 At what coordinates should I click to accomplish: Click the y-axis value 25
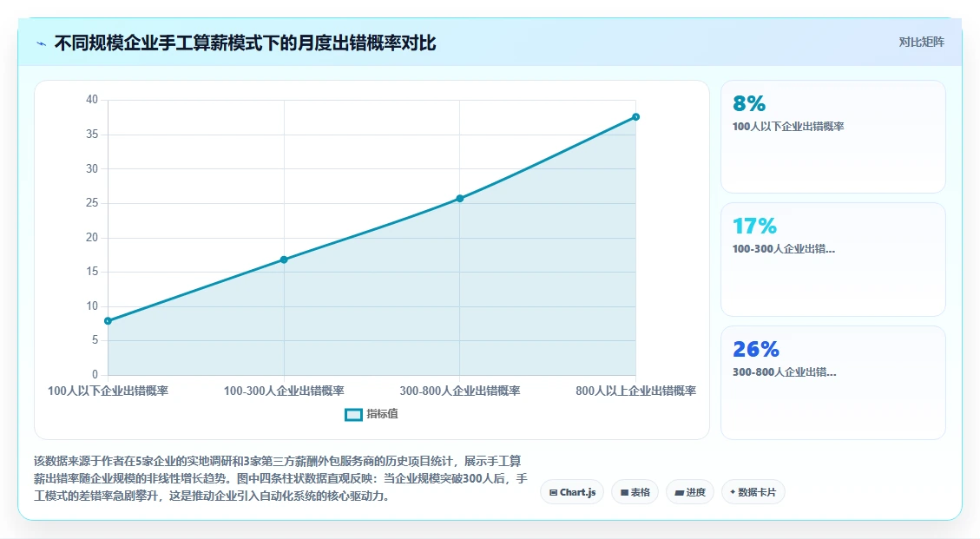(92, 202)
